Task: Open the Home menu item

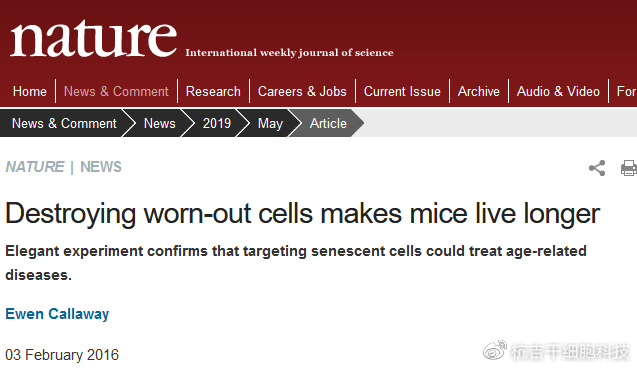Action: pyautogui.click(x=30, y=91)
